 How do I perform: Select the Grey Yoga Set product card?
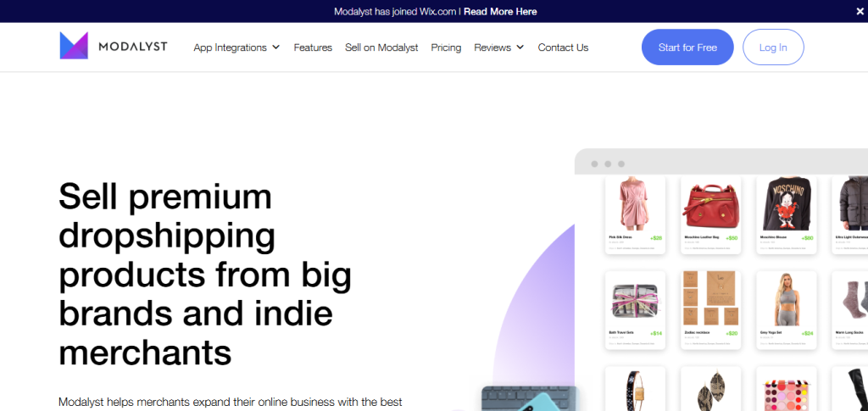786,310
